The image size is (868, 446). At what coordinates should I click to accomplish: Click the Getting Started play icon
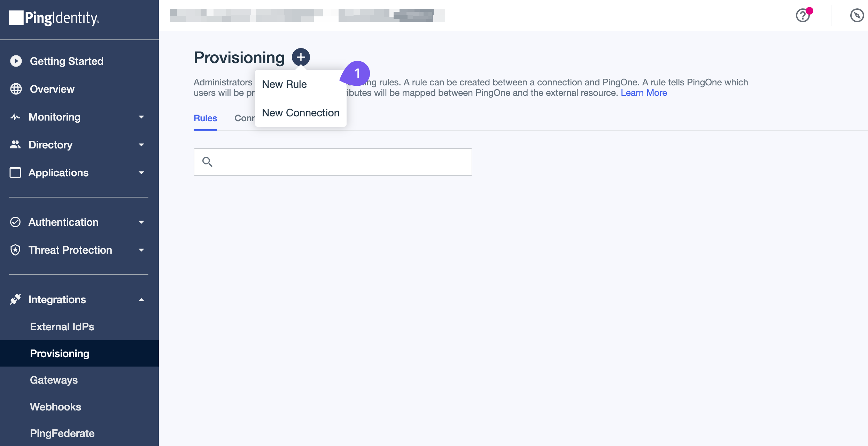point(15,61)
